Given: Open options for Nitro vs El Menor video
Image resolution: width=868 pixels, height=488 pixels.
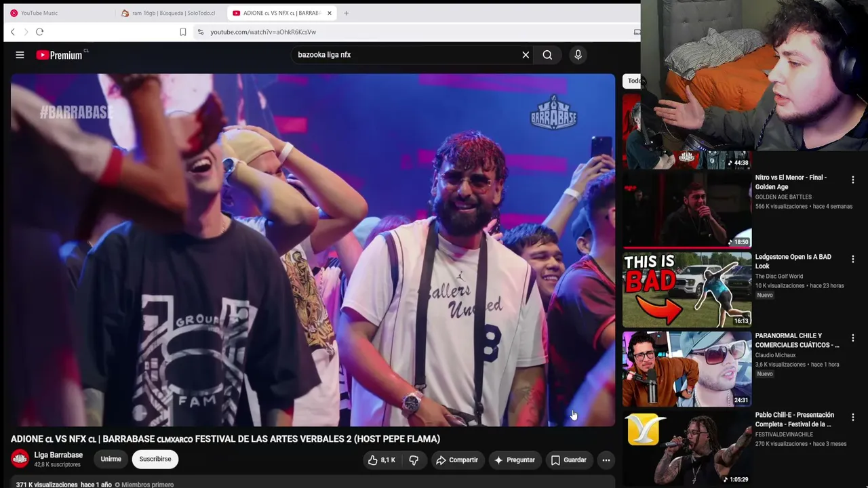Looking at the screenshot, I should click(853, 180).
